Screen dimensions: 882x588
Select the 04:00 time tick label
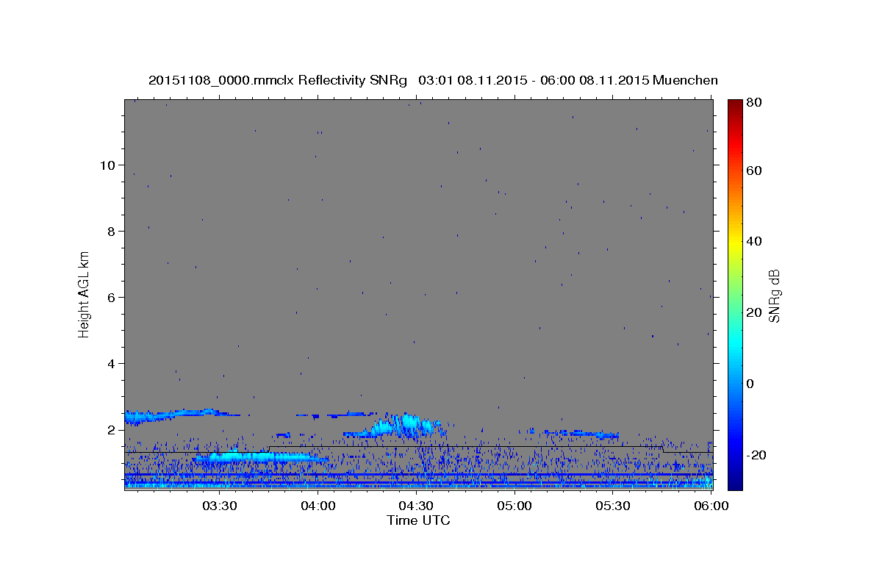[x=318, y=506]
